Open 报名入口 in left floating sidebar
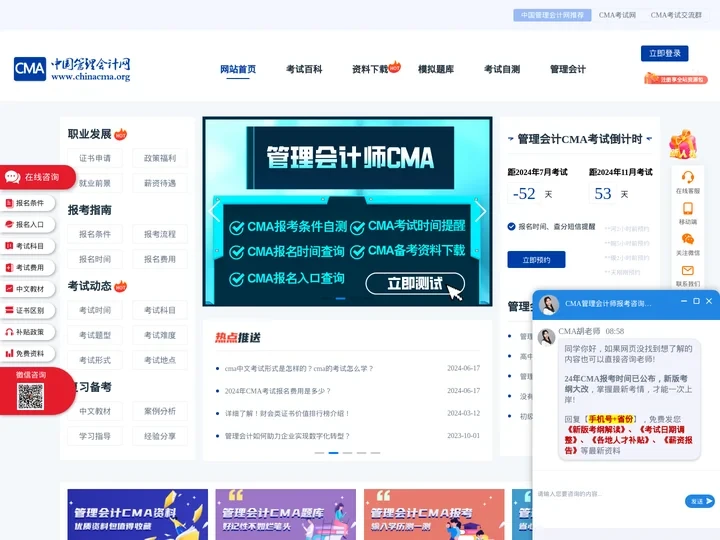Viewport: 720px width, 540px height. [x=27, y=225]
